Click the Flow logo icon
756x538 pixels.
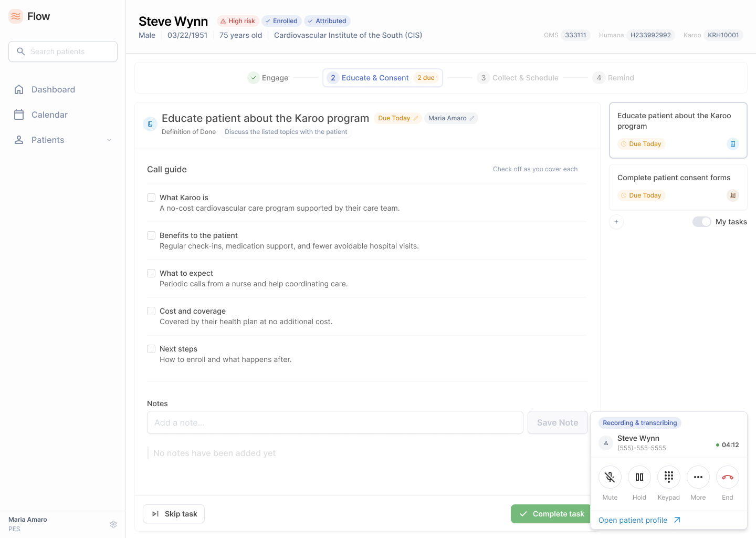(16, 16)
